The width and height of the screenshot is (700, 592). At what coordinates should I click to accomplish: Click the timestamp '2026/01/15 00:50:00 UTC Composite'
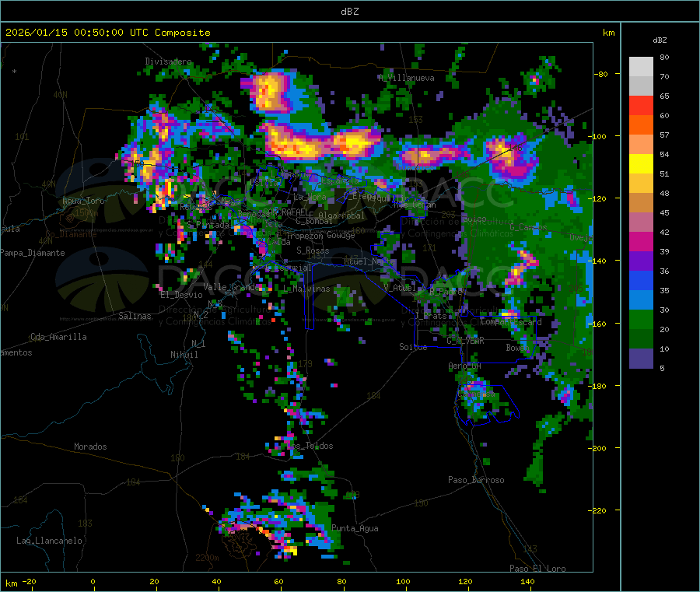[107, 33]
